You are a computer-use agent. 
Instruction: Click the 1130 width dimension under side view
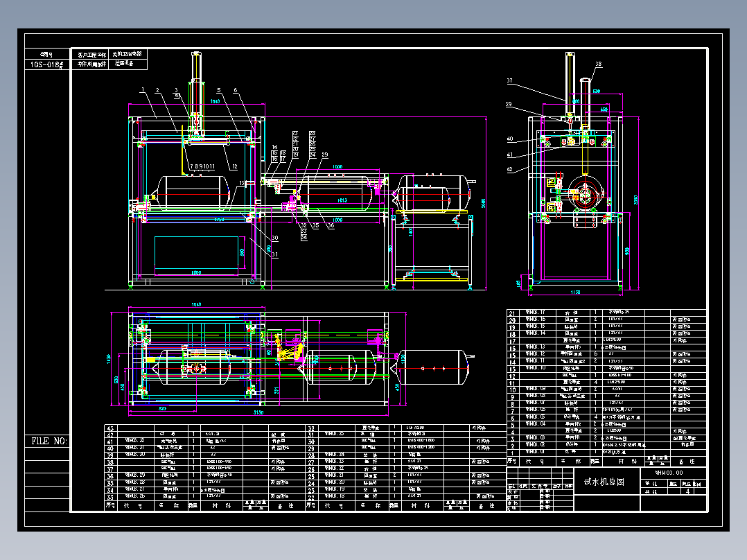[x=575, y=292]
